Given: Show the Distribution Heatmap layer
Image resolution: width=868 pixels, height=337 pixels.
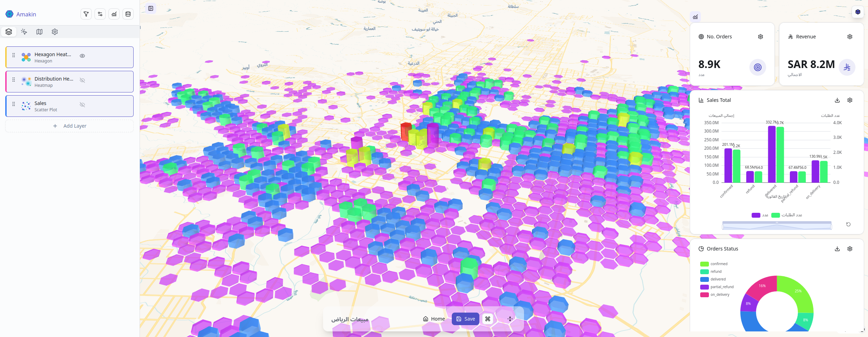Looking at the screenshot, I should pos(82,80).
